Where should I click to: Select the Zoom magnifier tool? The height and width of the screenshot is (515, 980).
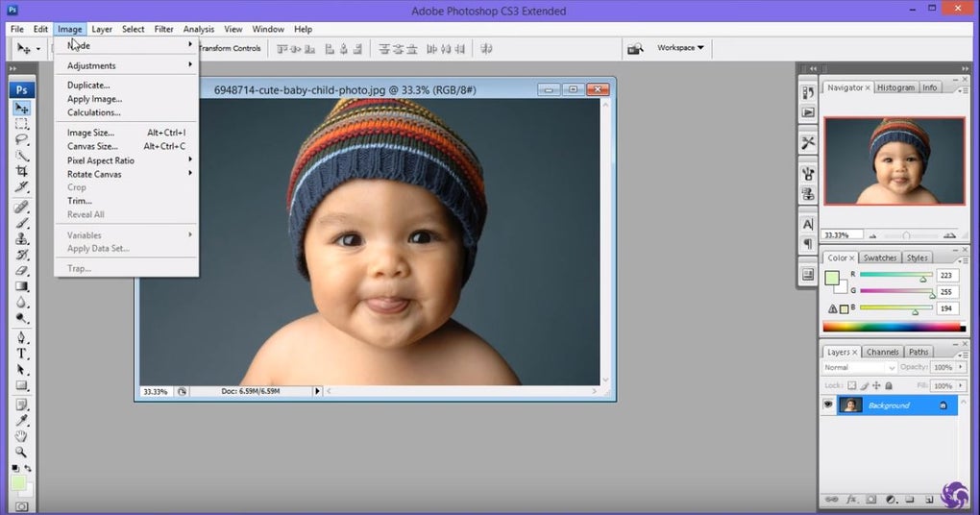pos(21,452)
